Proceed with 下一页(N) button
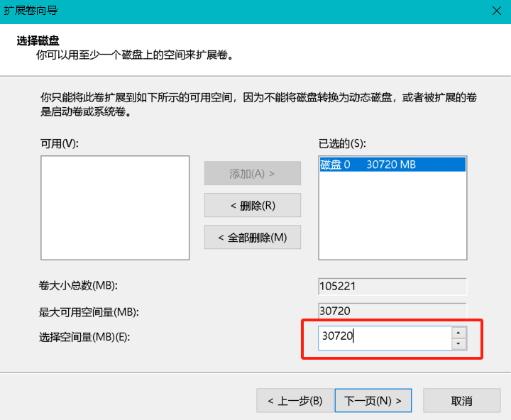 click(373, 400)
